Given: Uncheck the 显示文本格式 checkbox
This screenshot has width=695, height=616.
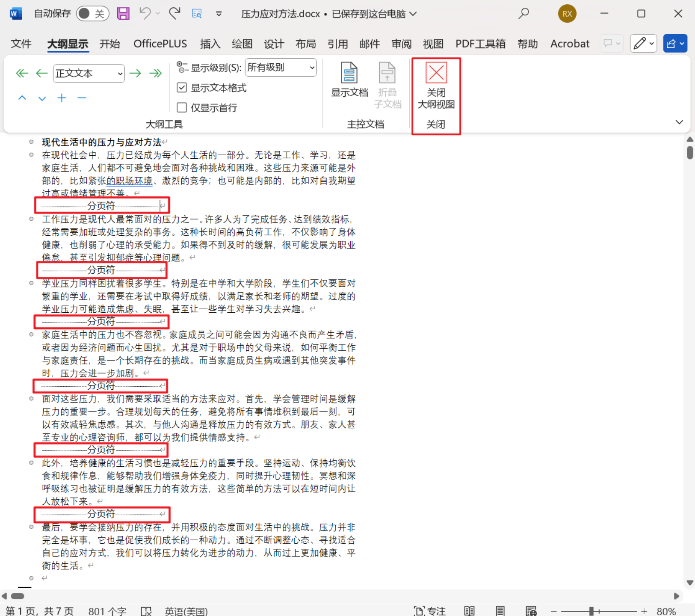Looking at the screenshot, I should pos(182,87).
